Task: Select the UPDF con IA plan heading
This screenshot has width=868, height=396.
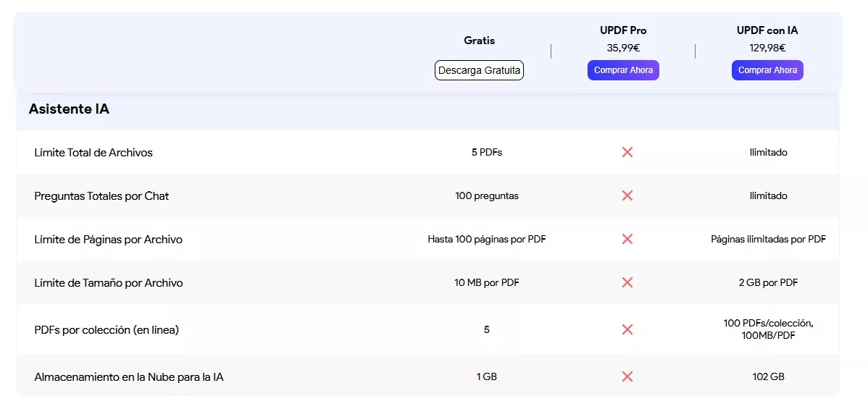Action: tap(767, 30)
